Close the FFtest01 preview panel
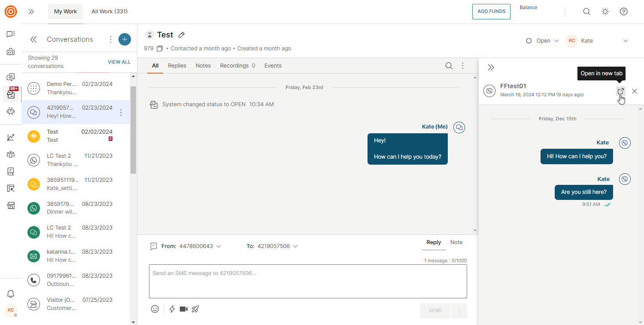 [635, 91]
